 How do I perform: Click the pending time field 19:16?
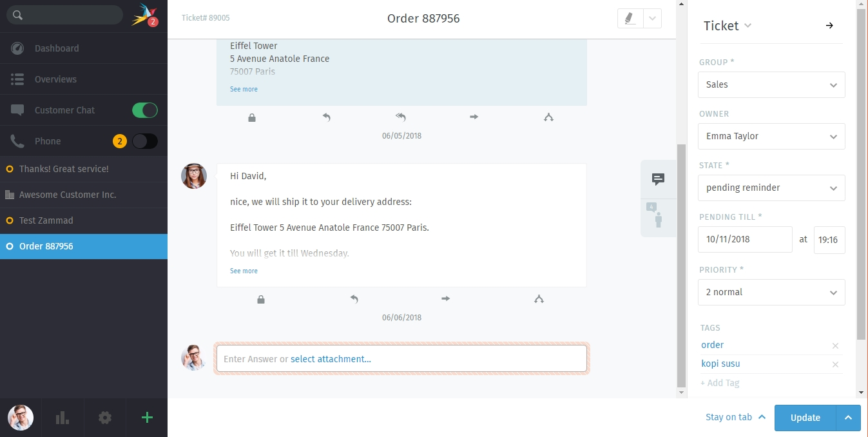829,239
